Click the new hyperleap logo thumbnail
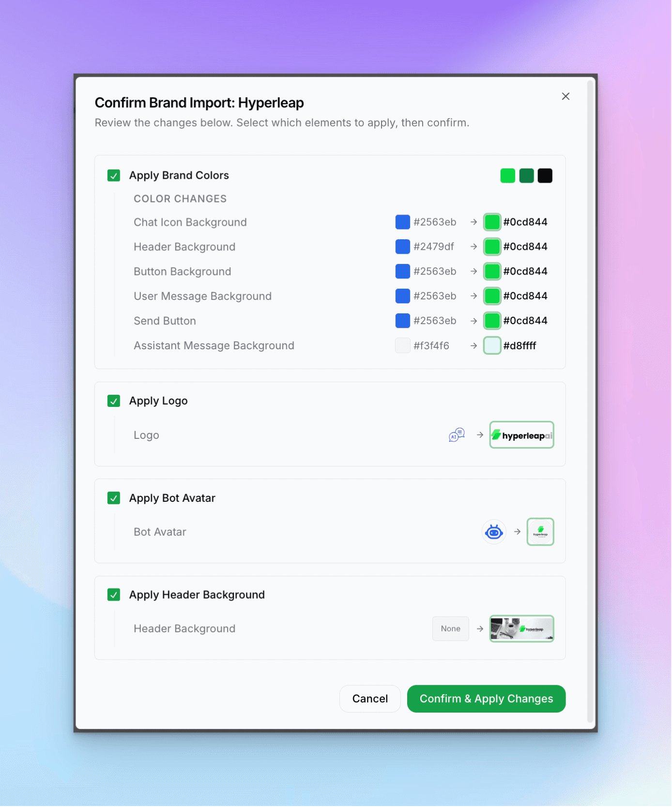The height and width of the screenshot is (807, 672). (521, 435)
